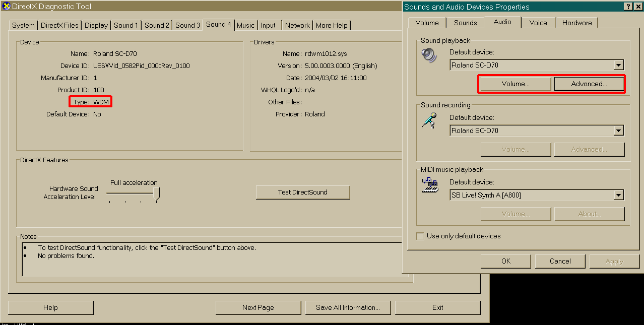
Task: Click the DirectX Diagnostic Tool title bar icon
Action: [x=7, y=7]
